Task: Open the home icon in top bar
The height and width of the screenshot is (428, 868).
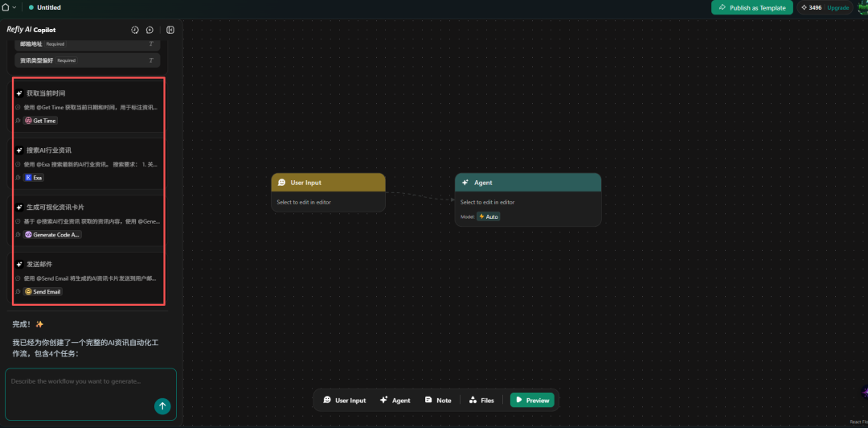Action: tap(6, 7)
